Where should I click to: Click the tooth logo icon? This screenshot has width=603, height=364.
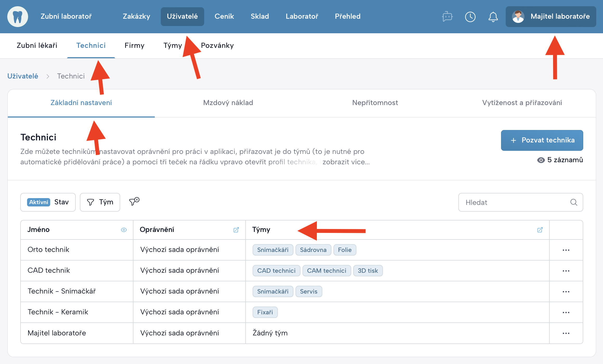[18, 17]
